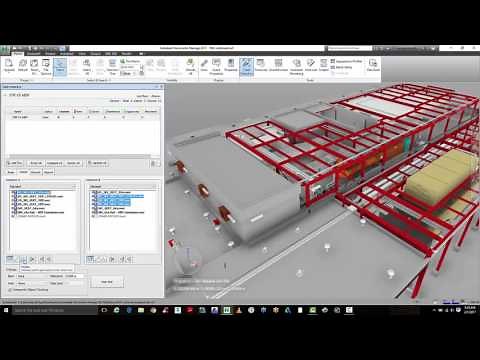Open the Quantification tool
480x360 pixels.
click(278, 65)
